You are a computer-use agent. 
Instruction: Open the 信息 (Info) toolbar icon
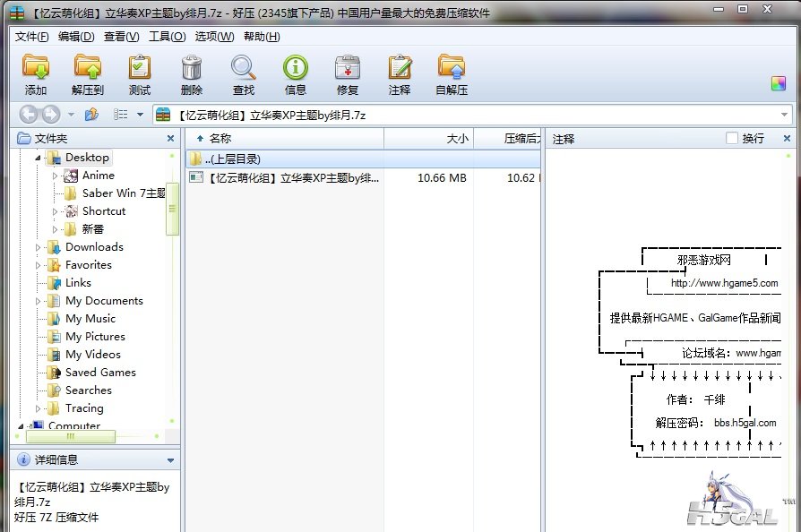click(x=296, y=69)
